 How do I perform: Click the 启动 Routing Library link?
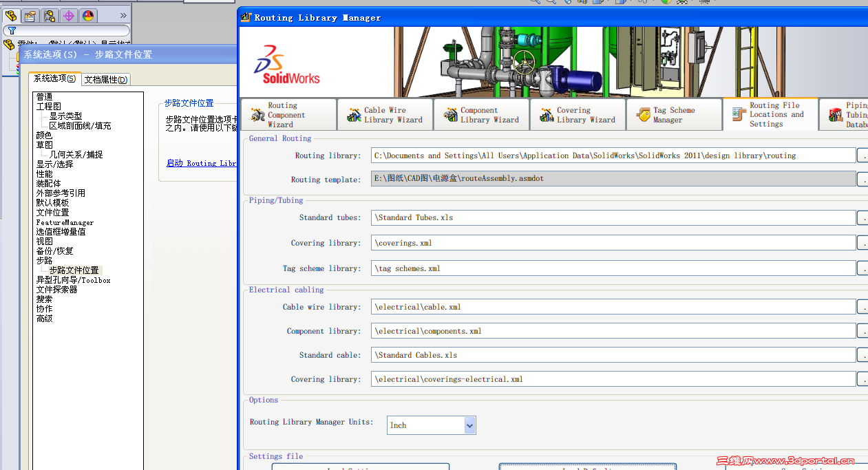coord(202,164)
